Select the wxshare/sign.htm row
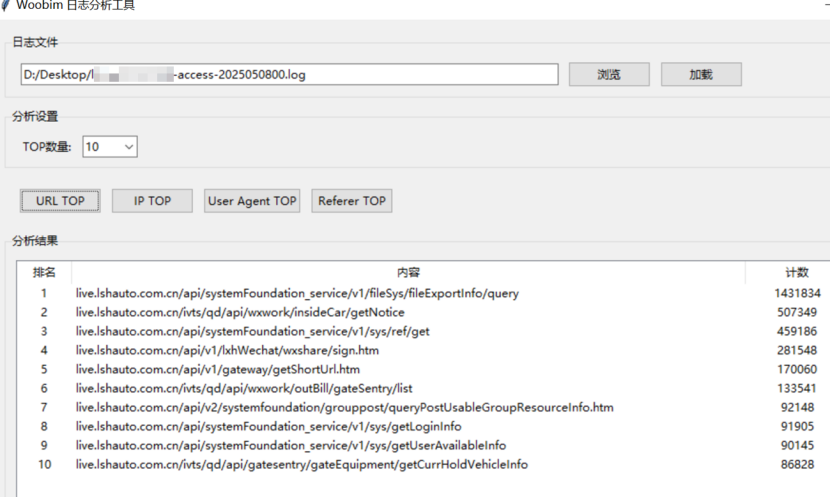This screenshot has height=498, width=831. click(423, 350)
